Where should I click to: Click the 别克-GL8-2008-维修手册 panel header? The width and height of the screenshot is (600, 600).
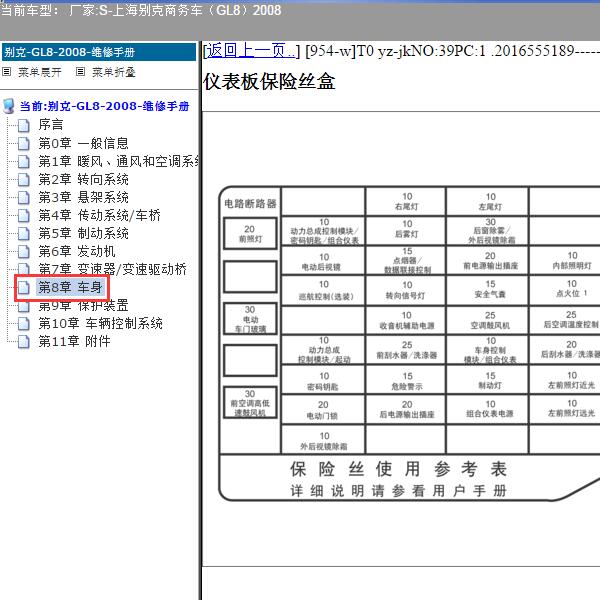(99, 52)
